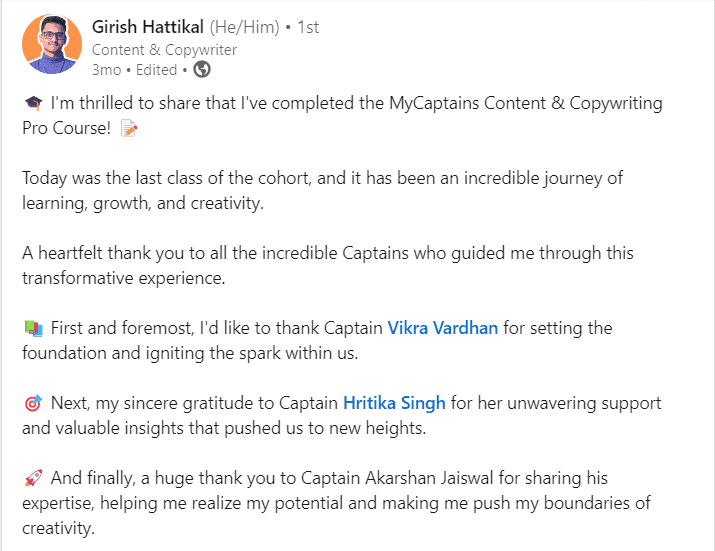
Task: Click the Girish Hattikal author name
Action: pos(148,27)
